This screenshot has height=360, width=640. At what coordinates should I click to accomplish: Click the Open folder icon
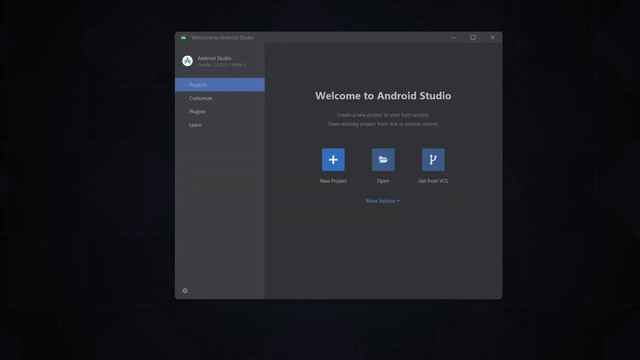click(x=383, y=160)
